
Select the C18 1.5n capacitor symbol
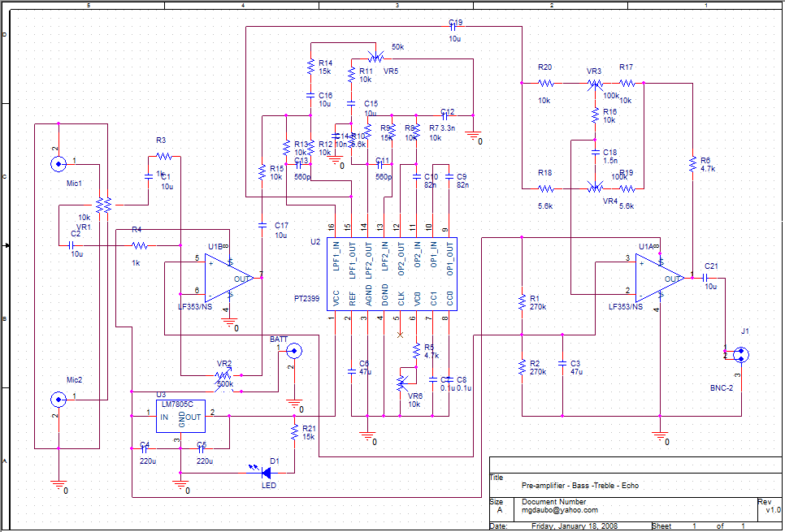pyautogui.click(x=595, y=152)
